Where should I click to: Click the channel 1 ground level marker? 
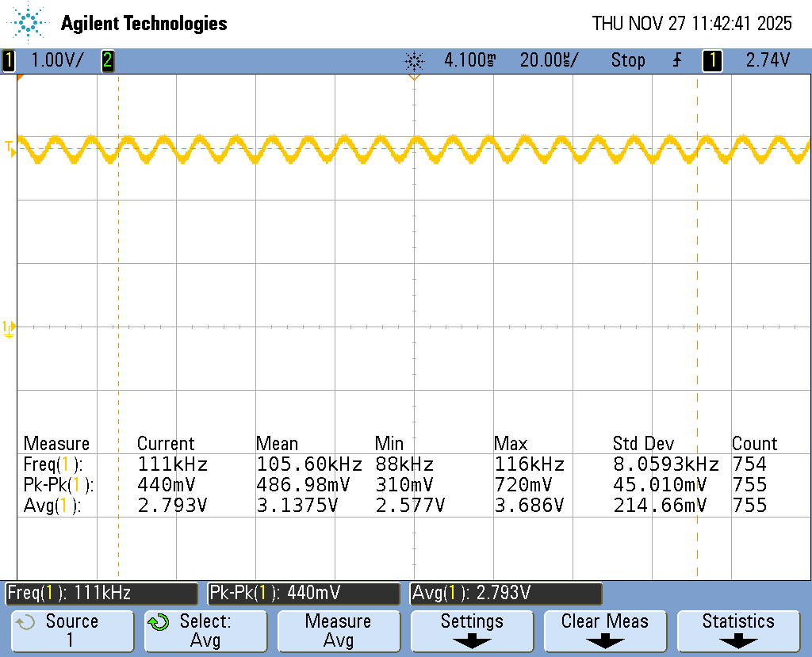click(x=9, y=327)
